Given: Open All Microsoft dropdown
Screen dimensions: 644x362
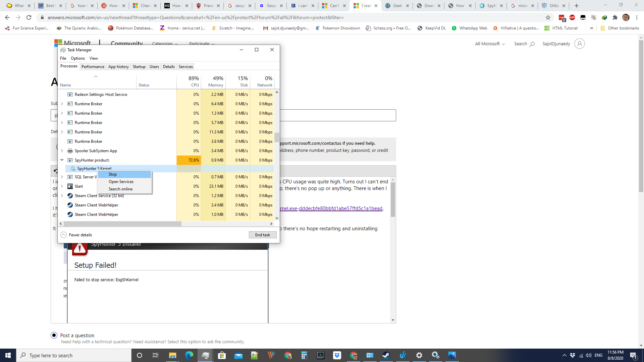Looking at the screenshot, I should click(x=490, y=44).
